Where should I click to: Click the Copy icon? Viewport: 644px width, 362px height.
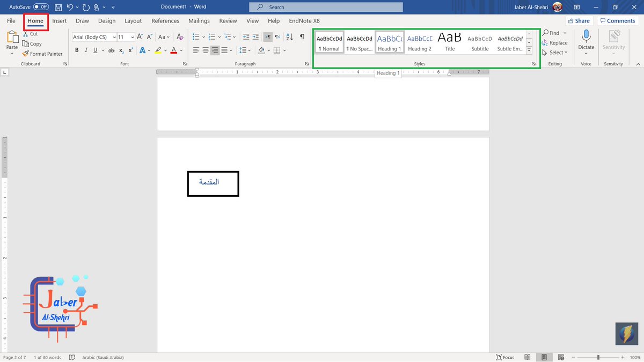26,44
